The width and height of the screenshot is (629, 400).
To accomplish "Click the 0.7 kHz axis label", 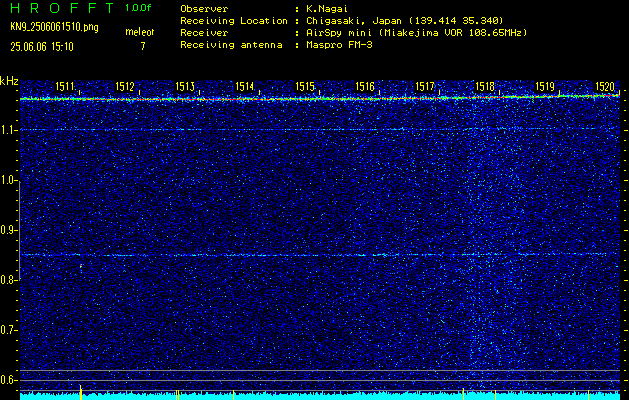I will (8, 330).
